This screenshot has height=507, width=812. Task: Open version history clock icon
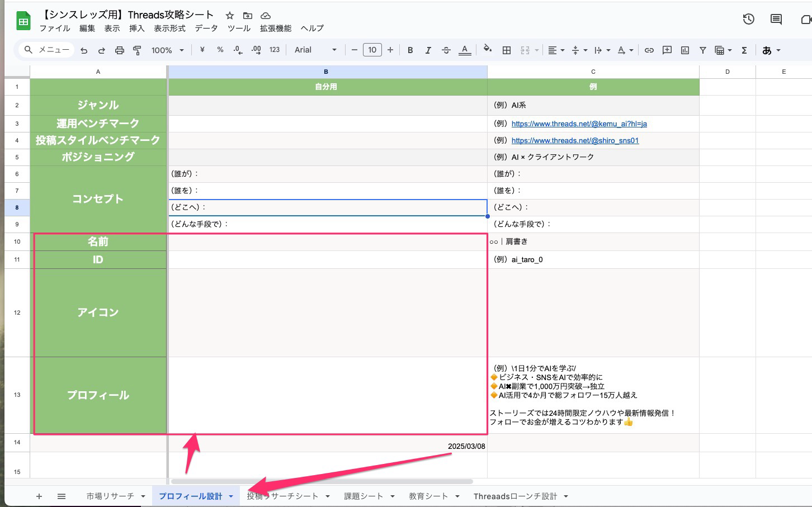(x=748, y=20)
